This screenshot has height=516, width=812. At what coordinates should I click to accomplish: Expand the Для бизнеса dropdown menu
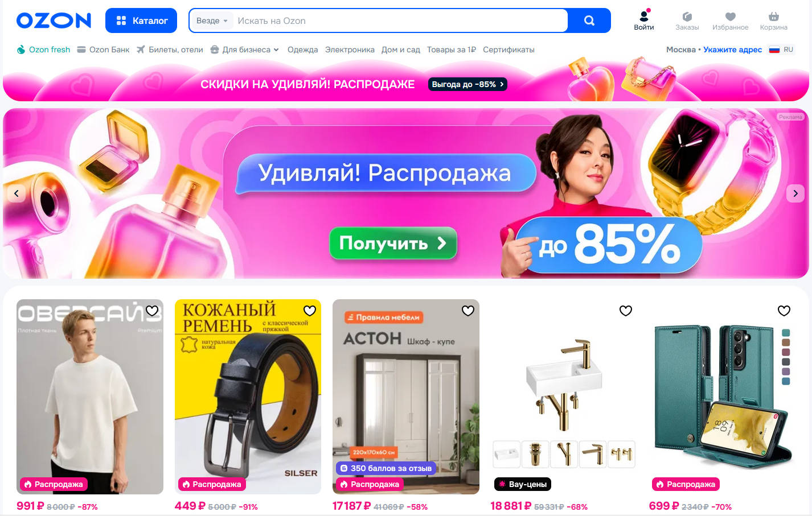(244, 49)
